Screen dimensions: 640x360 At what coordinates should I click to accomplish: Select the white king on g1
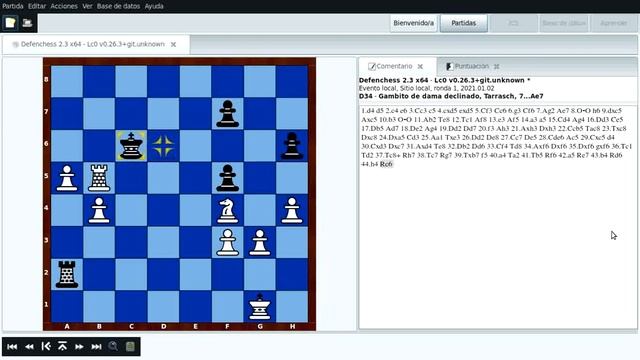[x=260, y=307]
